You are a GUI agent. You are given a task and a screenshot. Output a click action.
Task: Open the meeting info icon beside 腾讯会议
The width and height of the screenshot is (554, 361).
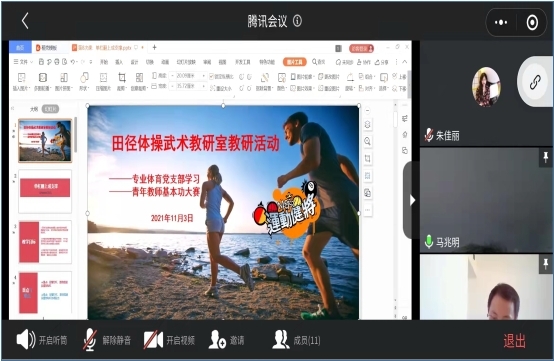click(x=297, y=21)
